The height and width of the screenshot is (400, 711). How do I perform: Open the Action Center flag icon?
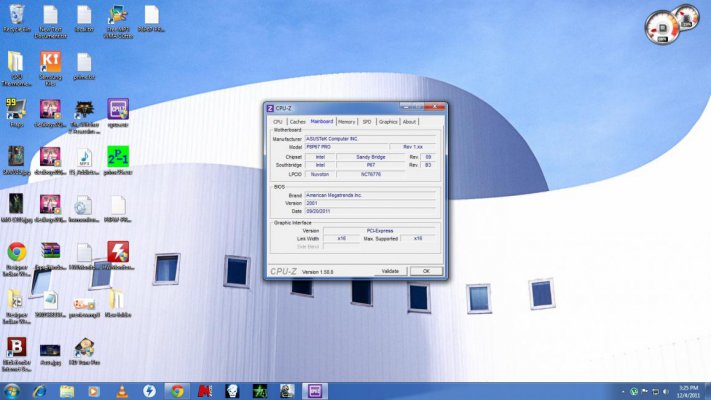click(x=644, y=391)
